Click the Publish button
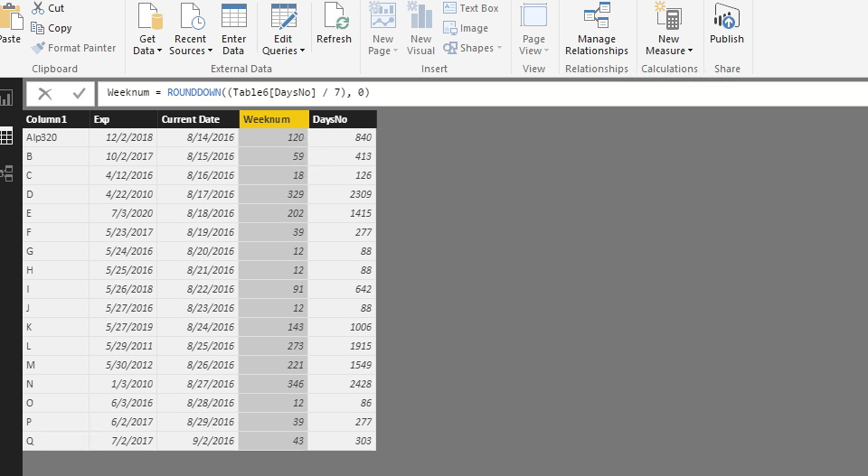 point(727,24)
